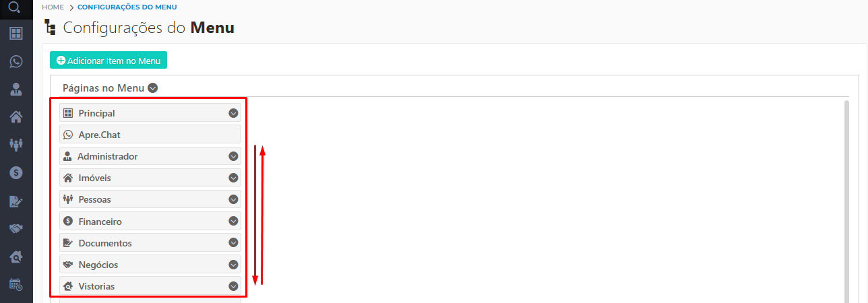
Task: Open the dashboard grid icon in sidebar
Action: click(x=16, y=34)
